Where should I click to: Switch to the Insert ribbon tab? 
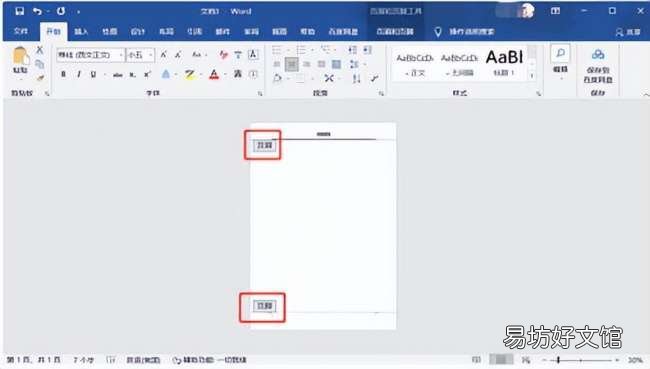[x=81, y=32]
